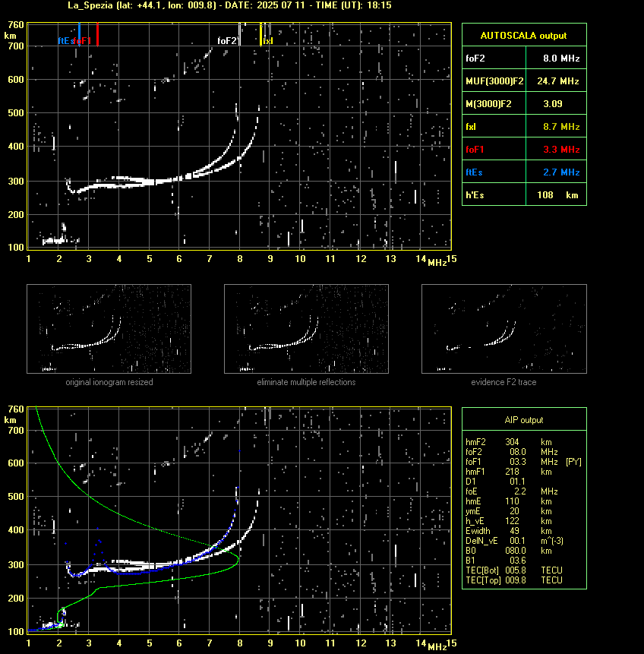
Task: Click the yellow fxI marker label
Action: click(268, 41)
